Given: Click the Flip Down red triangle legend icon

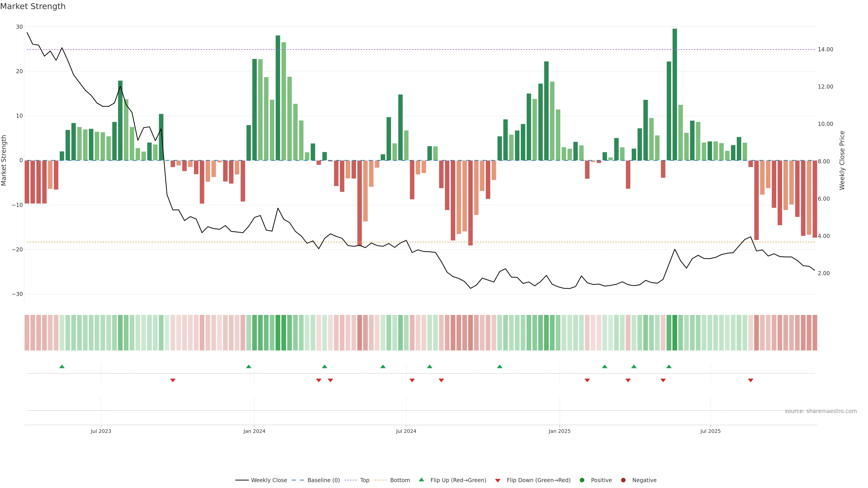Looking at the screenshot, I should click(x=497, y=480).
